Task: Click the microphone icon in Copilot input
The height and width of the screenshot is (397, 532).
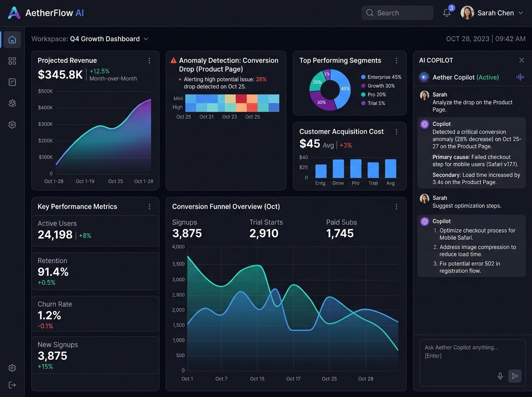Action: pyautogui.click(x=500, y=376)
